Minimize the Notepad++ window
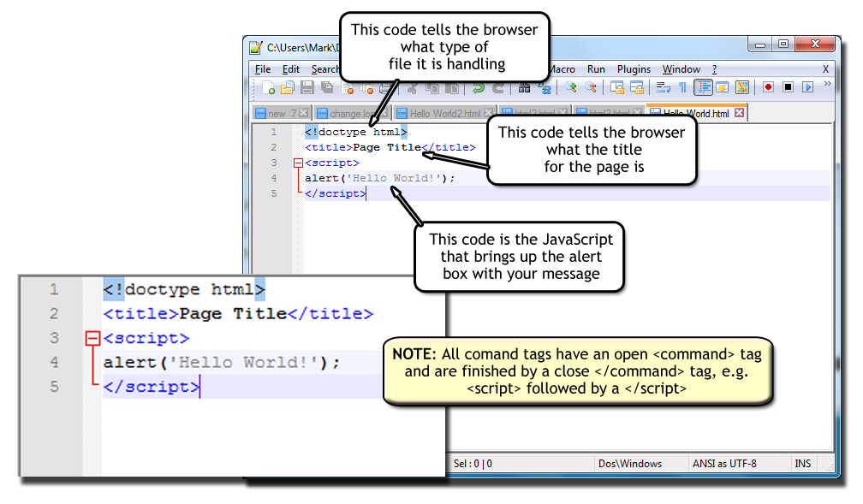The image size is (863, 504). (x=760, y=44)
